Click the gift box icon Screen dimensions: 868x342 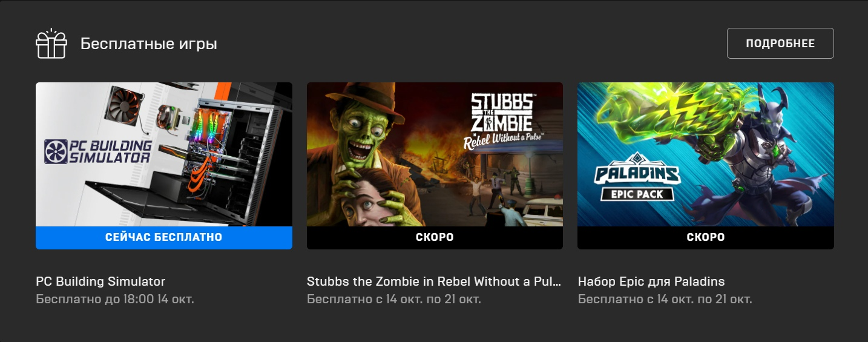tap(51, 44)
